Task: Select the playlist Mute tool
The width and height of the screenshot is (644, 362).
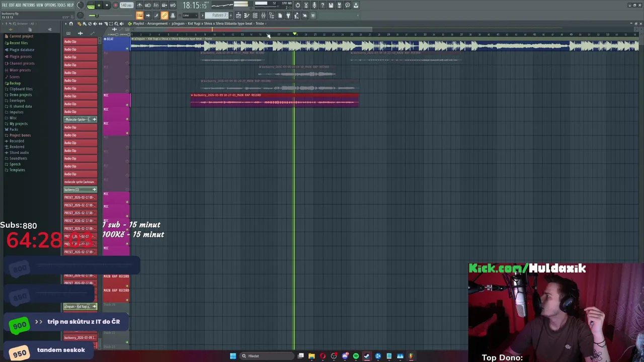Action: 95,24
